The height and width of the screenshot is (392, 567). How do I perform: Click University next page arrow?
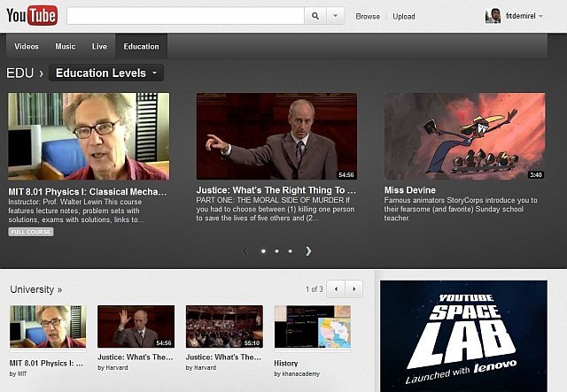[354, 288]
